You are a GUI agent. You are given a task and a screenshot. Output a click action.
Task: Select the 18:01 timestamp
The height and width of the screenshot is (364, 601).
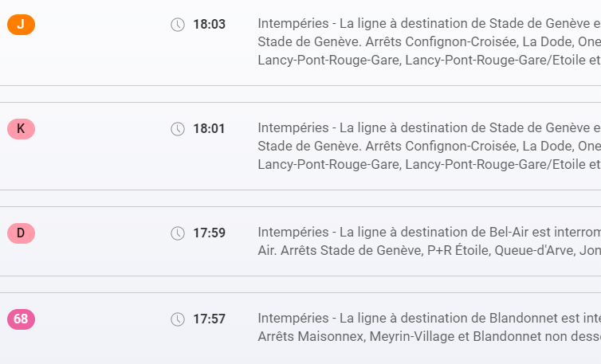click(209, 128)
